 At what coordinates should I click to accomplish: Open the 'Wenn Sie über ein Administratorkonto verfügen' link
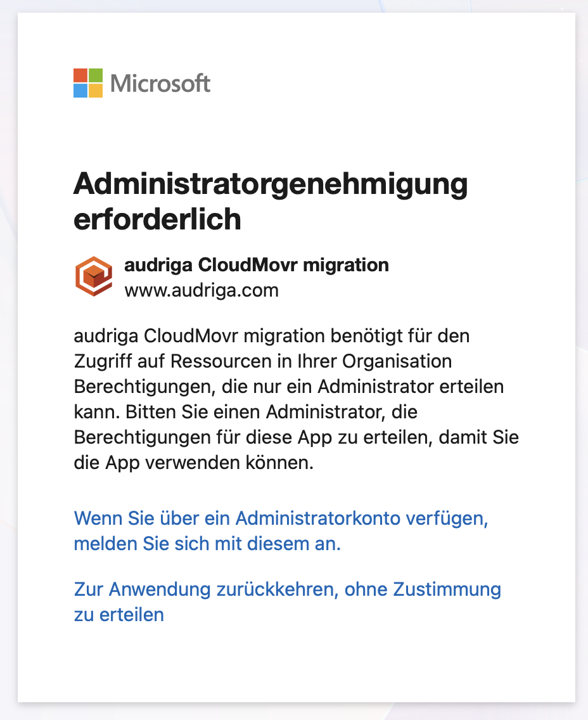click(x=281, y=518)
